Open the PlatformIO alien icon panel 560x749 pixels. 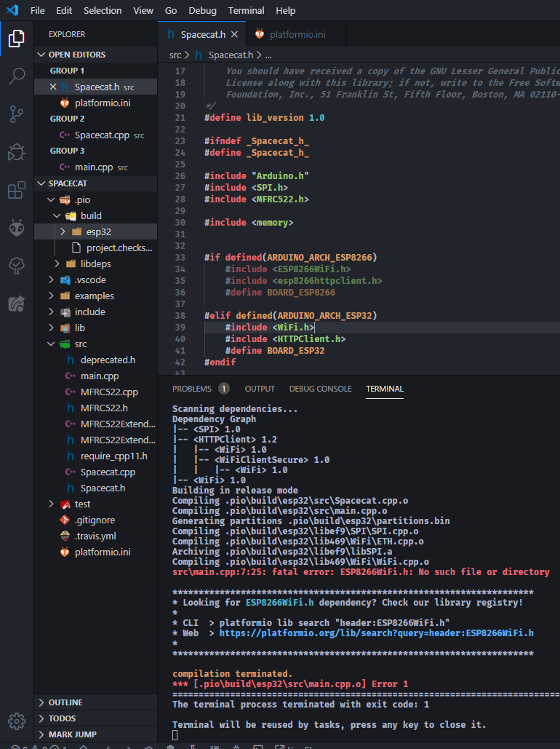coord(16,229)
